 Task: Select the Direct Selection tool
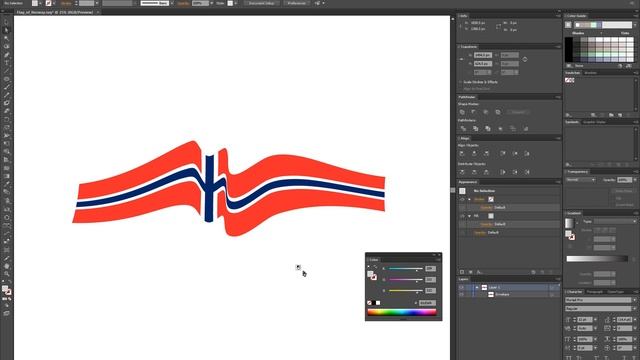tap(6, 30)
